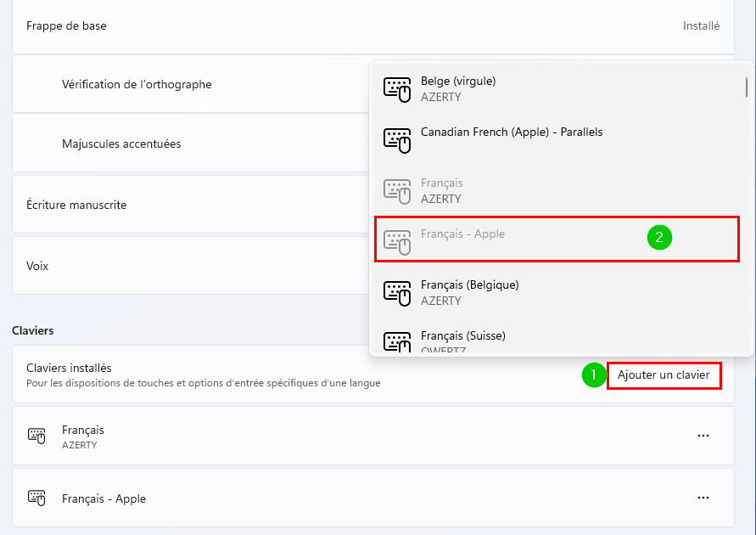
Task: Open more options for Français AZERTY keyboard
Action: coord(703,436)
